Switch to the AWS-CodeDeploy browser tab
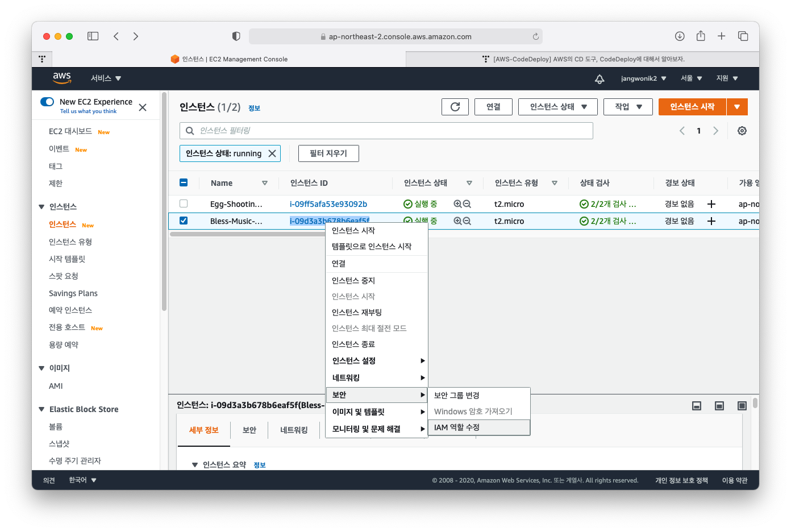Screen dimensions: 791x532 (583, 59)
